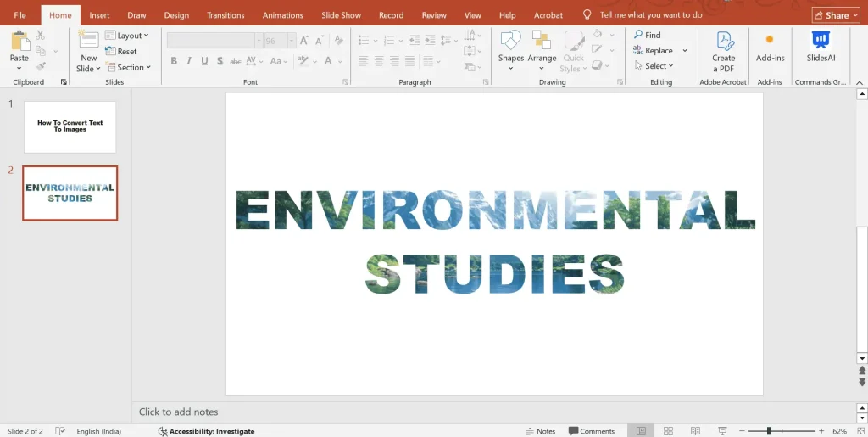Viewport: 868px width, 437px height.
Task: Switch to Reading View
Action: 695,431
